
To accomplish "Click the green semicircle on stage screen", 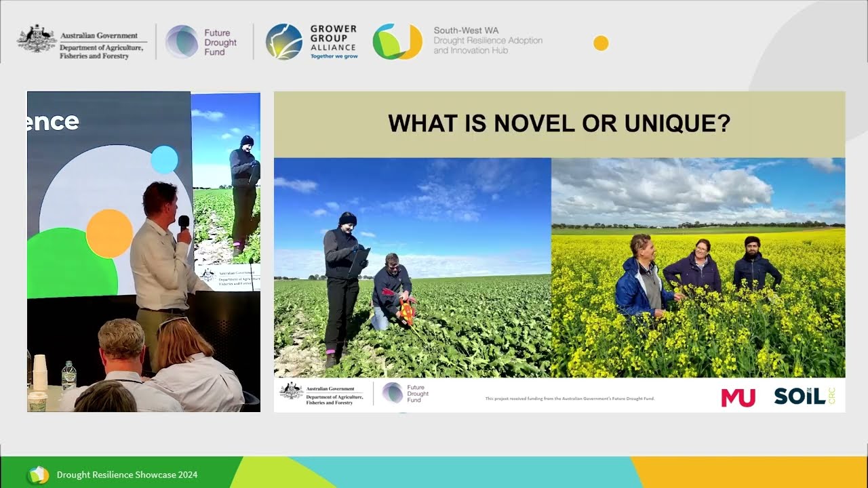I will 71,263.
